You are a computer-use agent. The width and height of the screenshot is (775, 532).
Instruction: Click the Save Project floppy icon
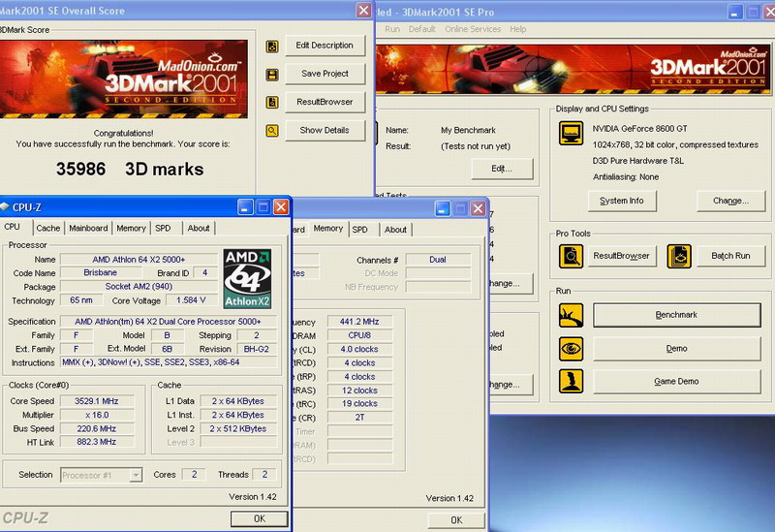(x=272, y=75)
